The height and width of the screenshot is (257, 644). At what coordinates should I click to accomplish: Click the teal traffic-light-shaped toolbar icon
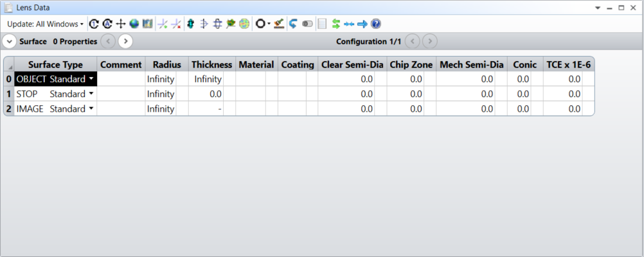click(x=190, y=24)
